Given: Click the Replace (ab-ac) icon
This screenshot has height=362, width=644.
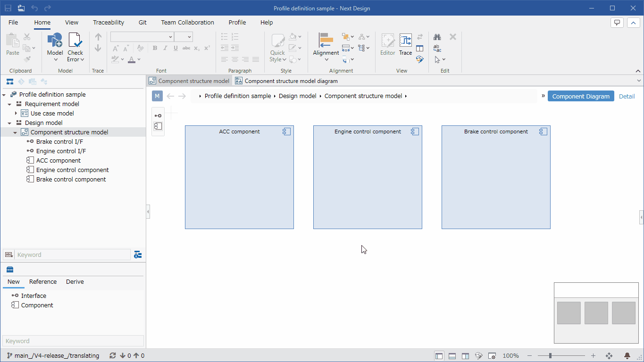Looking at the screenshot, I should tap(437, 48).
